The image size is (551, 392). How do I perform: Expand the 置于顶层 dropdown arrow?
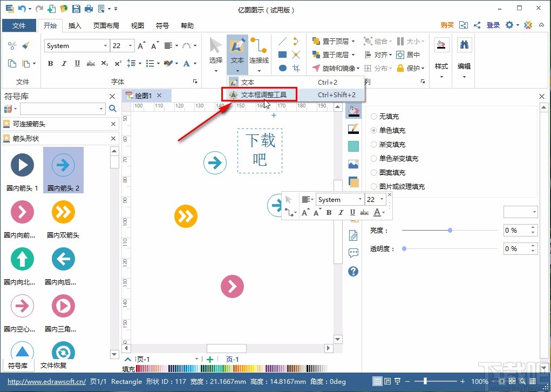tap(353, 42)
